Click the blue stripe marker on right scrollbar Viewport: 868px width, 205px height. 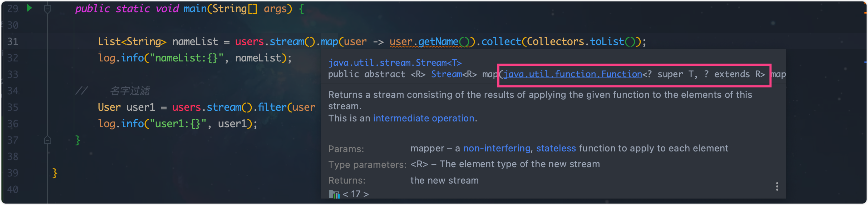865,62
